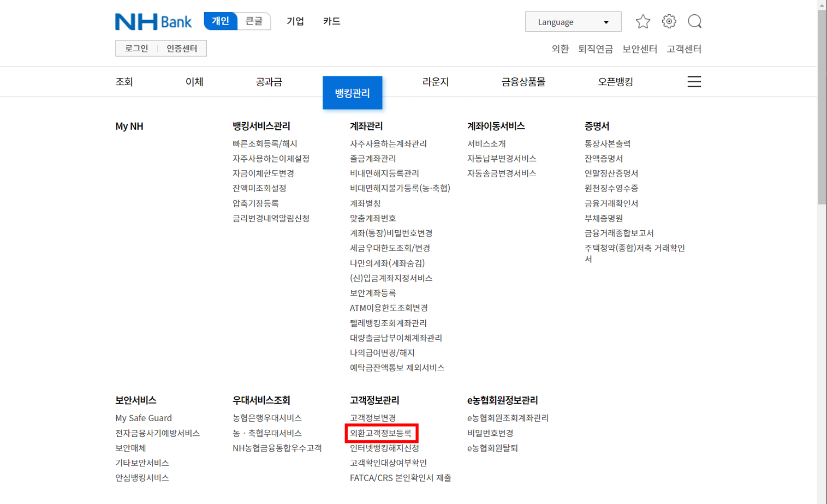The width and height of the screenshot is (827, 504).
Task: Open the 고객센터 link
Action: pos(684,49)
